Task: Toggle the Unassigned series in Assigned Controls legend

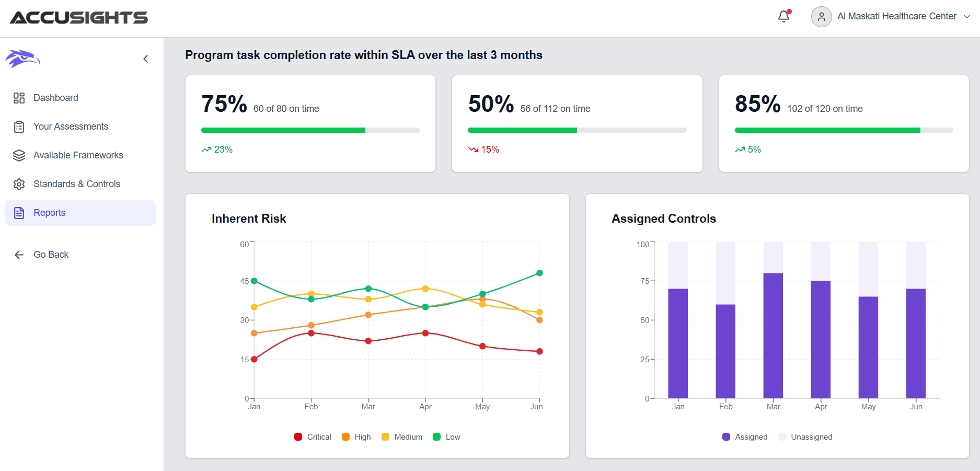Action: pyautogui.click(x=805, y=436)
